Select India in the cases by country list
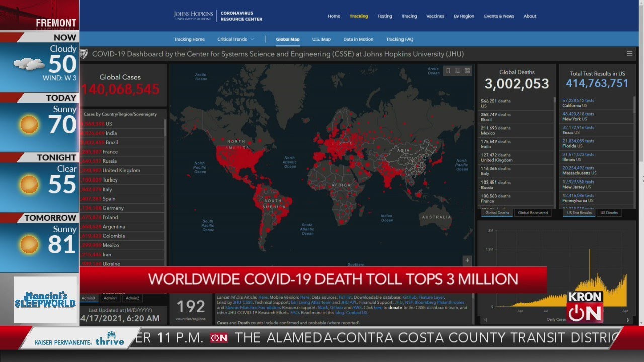The image size is (644, 362). pos(122,133)
